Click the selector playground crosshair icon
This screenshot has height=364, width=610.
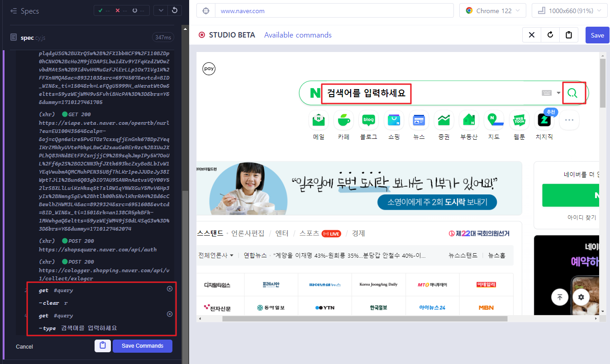click(x=206, y=11)
